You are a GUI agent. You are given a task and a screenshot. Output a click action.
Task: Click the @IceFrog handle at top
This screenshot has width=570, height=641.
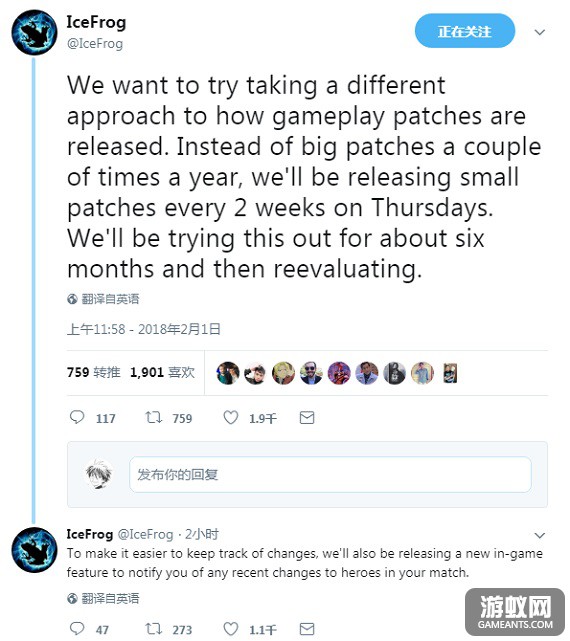click(x=95, y=44)
